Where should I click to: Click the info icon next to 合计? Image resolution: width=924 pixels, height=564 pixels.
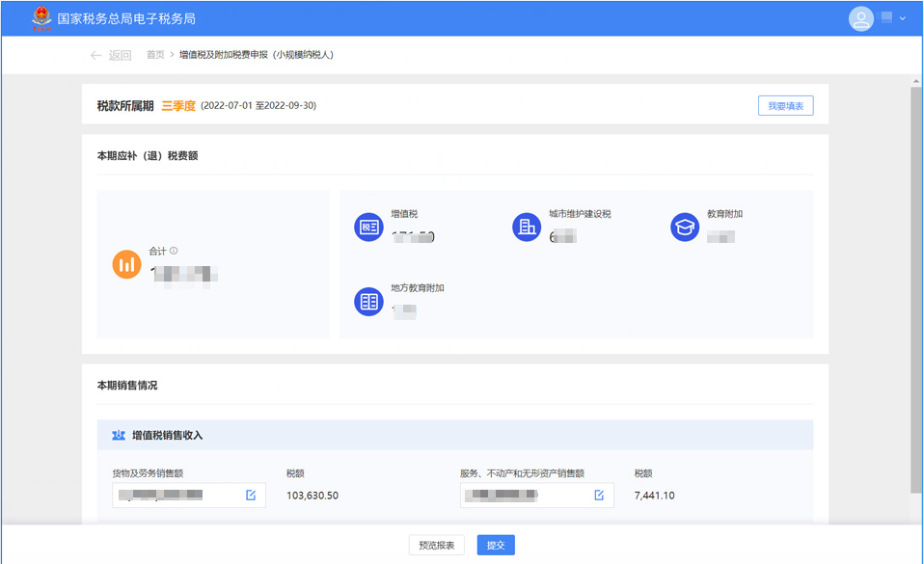[174, 251]
